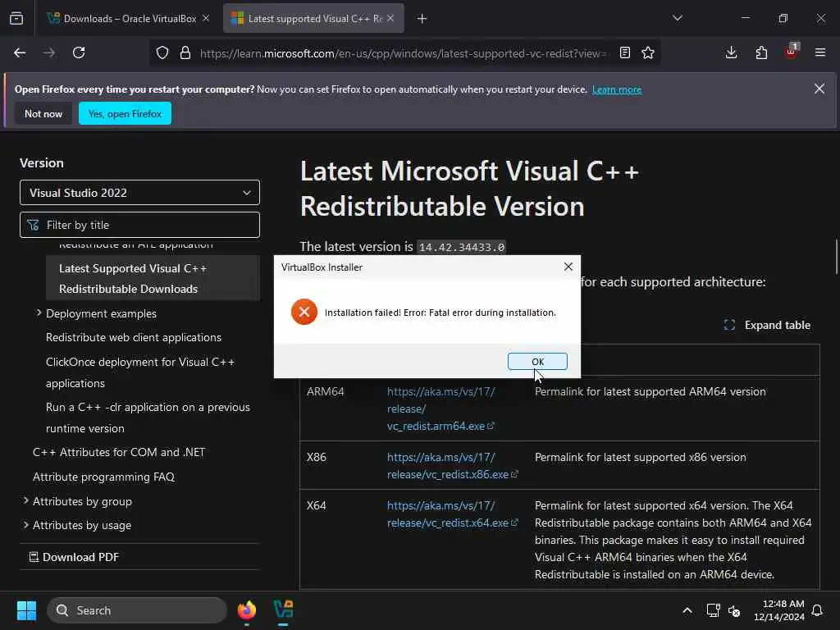The image size is (840, 630).
Task: Click OK in VirtualBox Installer dialog
Action: pyautogui.click(x=537, y=362)
